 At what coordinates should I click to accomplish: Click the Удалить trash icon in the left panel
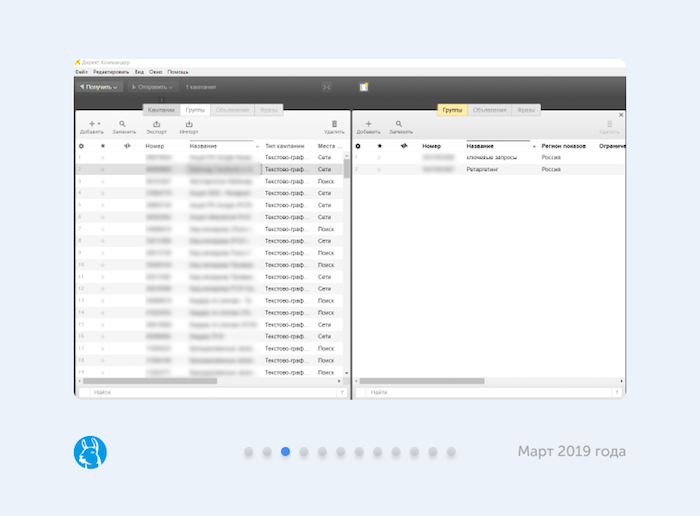(x=334, y=124)
